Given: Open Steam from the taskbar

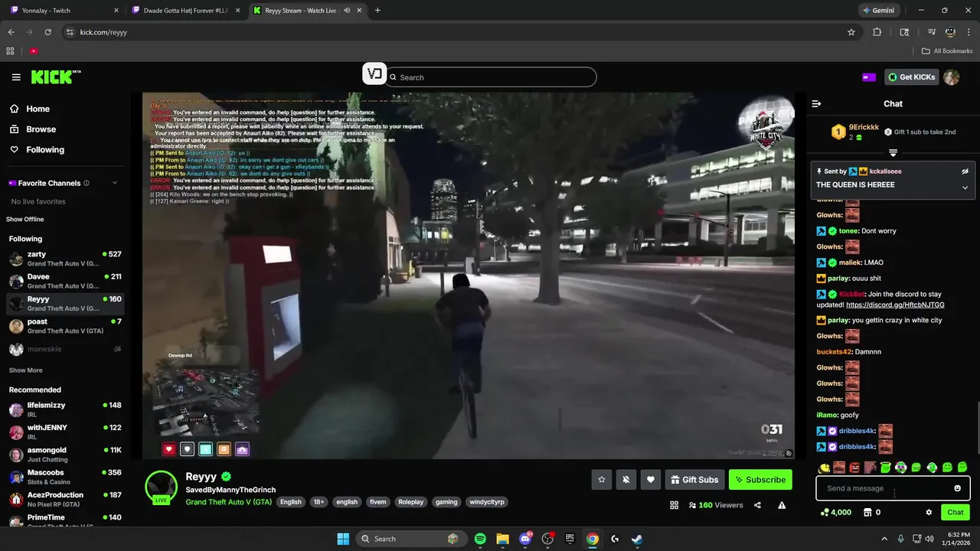Looking at the screenshot, I should [637, 539].
